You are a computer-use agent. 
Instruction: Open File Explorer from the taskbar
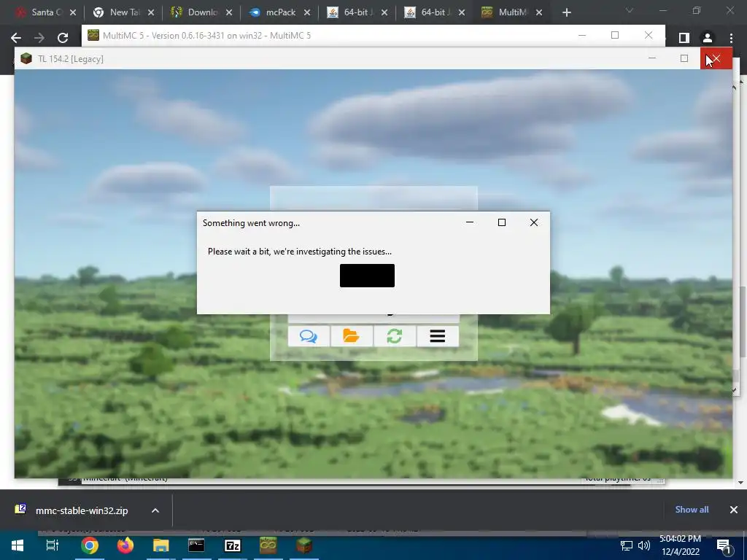161,545
